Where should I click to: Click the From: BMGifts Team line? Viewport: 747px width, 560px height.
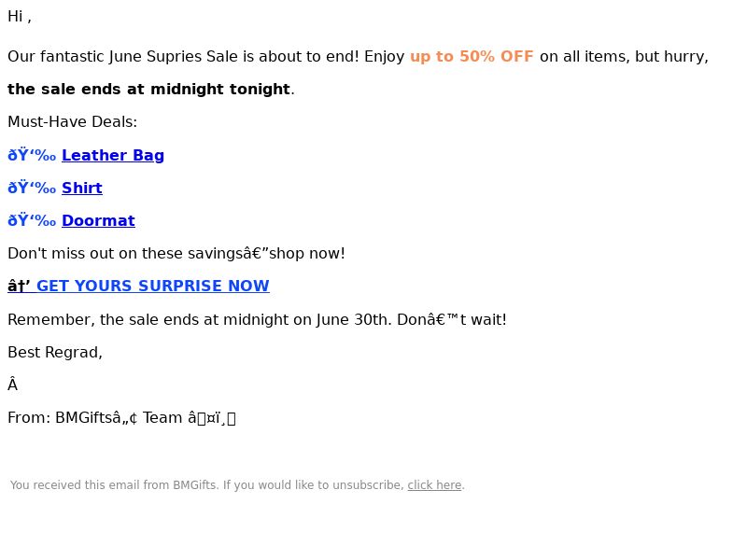[x=121, y=418]
